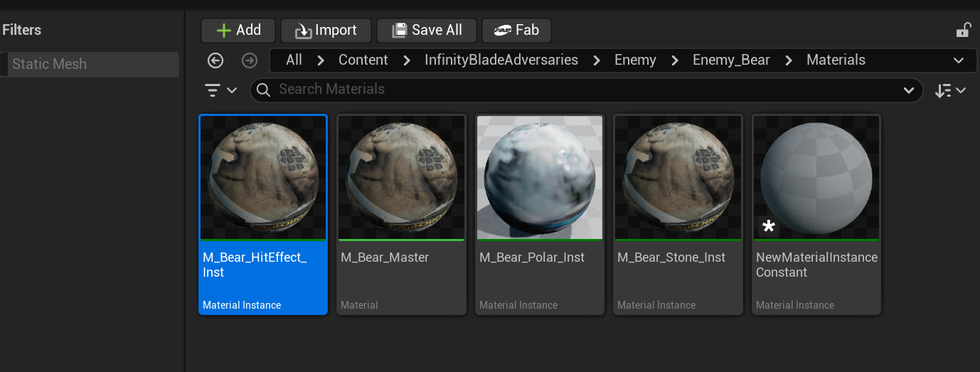The image size is (980, 372).
Task: Save all assets with Save All
Action: click(x=427, y=30)
